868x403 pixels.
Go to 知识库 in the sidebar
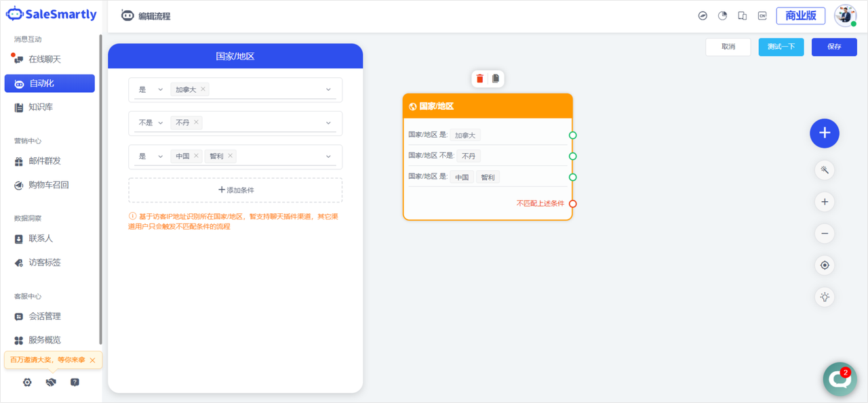click(40, 107)
